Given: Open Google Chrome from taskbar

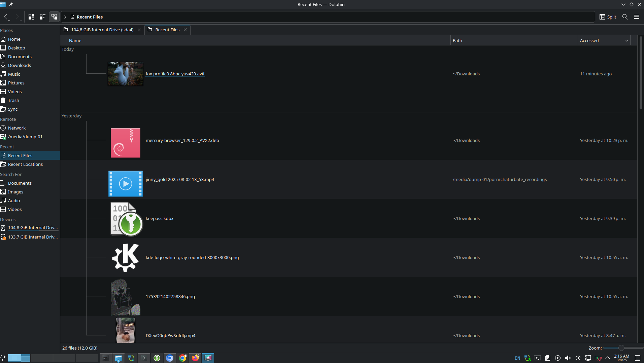Looking at the screenshot, I should pyautogui.click(x=182, y=358).
